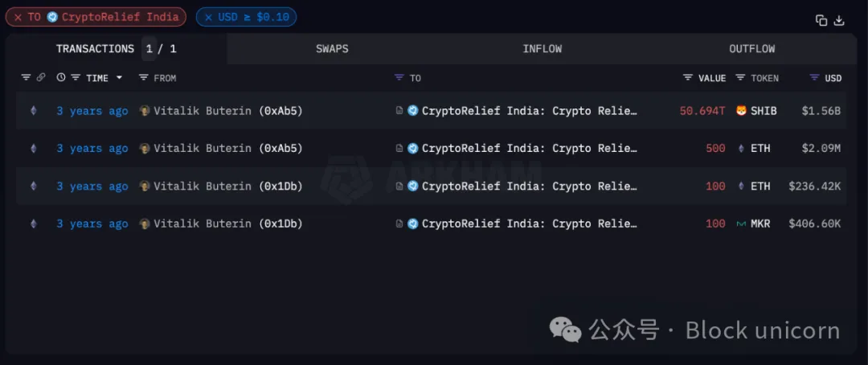Switch to the SWAPS tab
This screenshot has width=868, height=365.
(x=332, y=49)
